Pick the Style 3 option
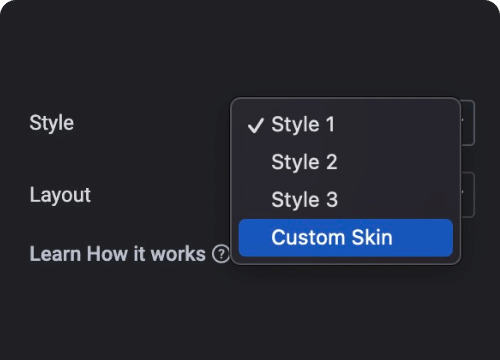Image resolution: width=500 pixels, height=360 pixels. tap(346, 200)
